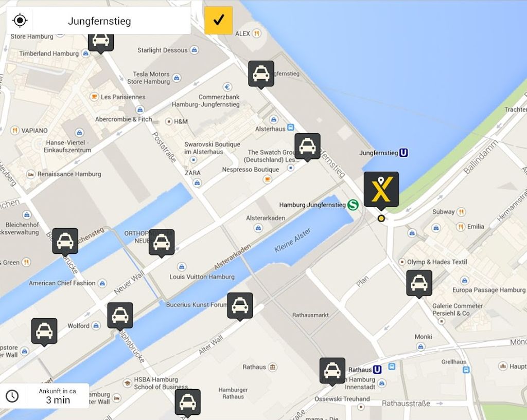Select taxi icon next to Wolford

pos(120,317)
